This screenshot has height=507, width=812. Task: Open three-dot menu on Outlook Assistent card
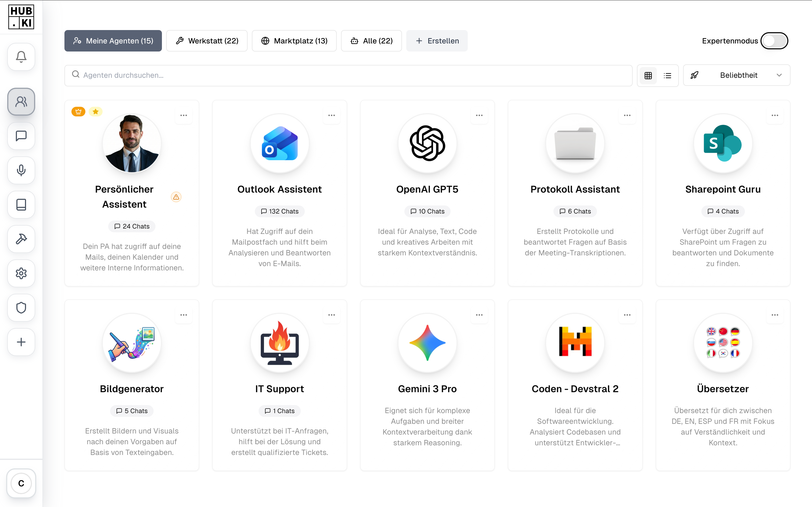pyautogui.click(x=332, y=115)
